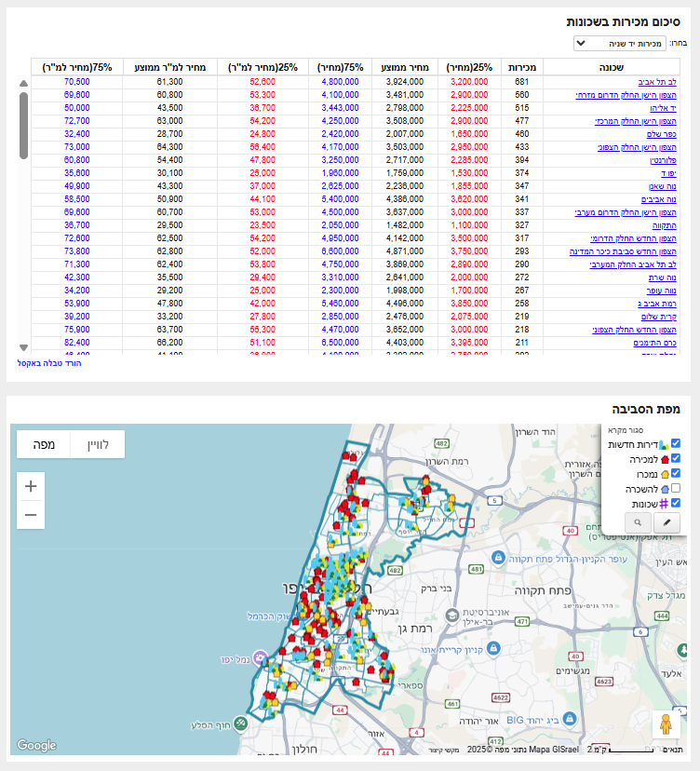Click the Jaffa Port (נמל יפו) map marker

tap(259, 657)
